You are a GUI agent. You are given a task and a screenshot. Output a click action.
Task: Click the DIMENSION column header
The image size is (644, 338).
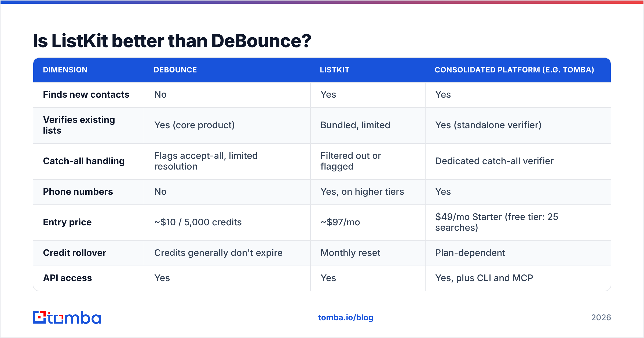(65, 70)
